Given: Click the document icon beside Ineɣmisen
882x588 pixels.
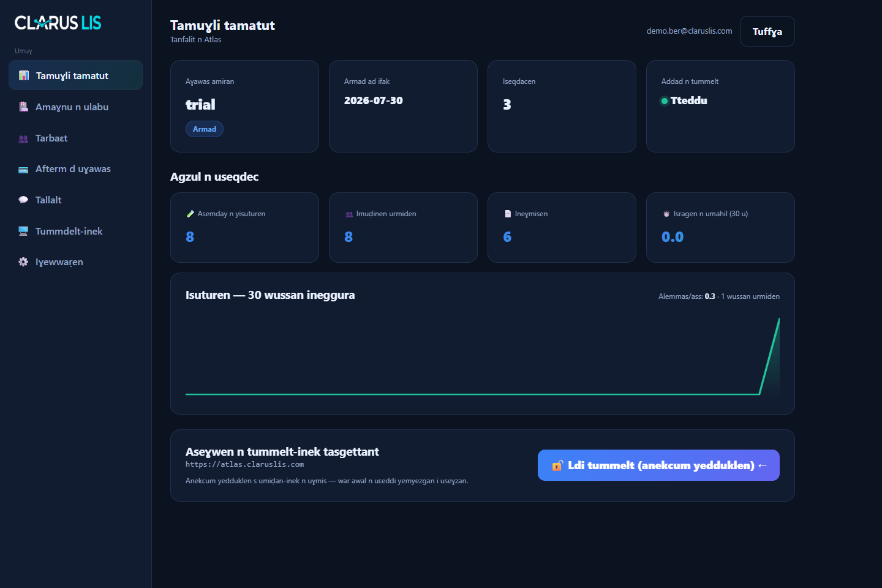Looking at the screenshot, I should [x=508, y=214].
